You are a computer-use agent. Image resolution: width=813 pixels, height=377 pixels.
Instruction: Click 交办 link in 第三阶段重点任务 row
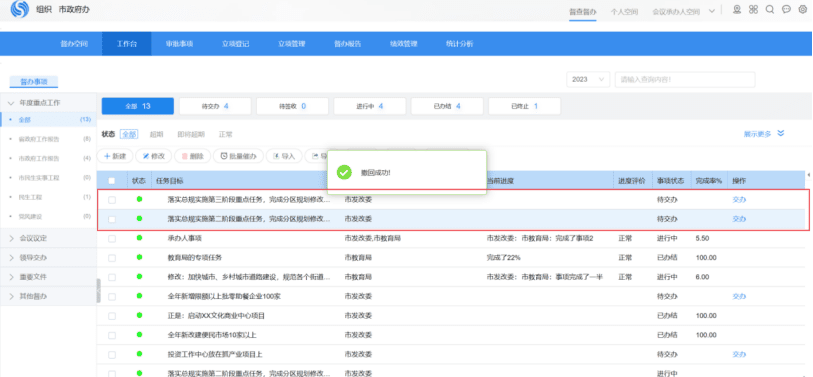coord(739,200)
